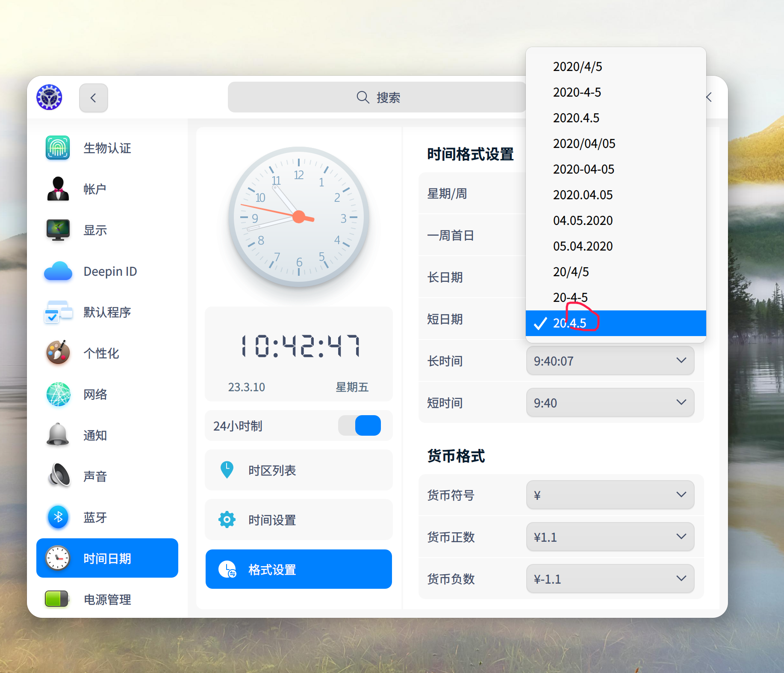Choose date format 2020/04/05
784x673 pixels.
[616, 144]
